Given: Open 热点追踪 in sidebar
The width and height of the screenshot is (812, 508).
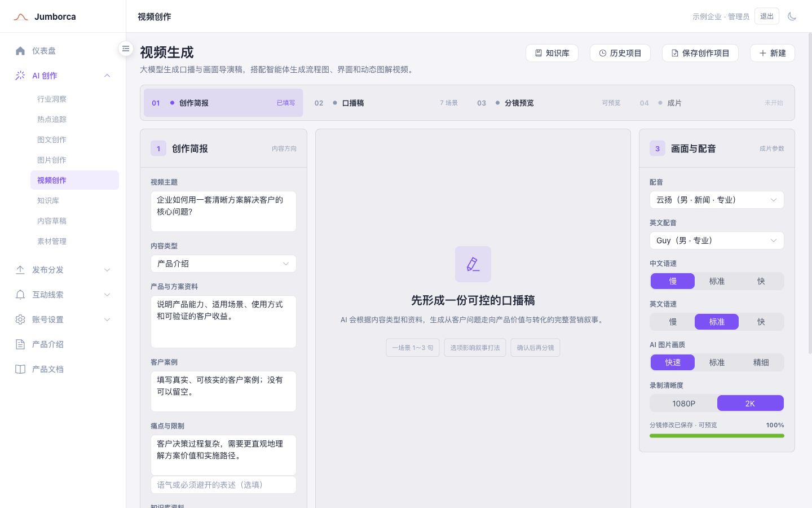Looking at the screenshot, I should pyautogui.click(x=74, y=119).
